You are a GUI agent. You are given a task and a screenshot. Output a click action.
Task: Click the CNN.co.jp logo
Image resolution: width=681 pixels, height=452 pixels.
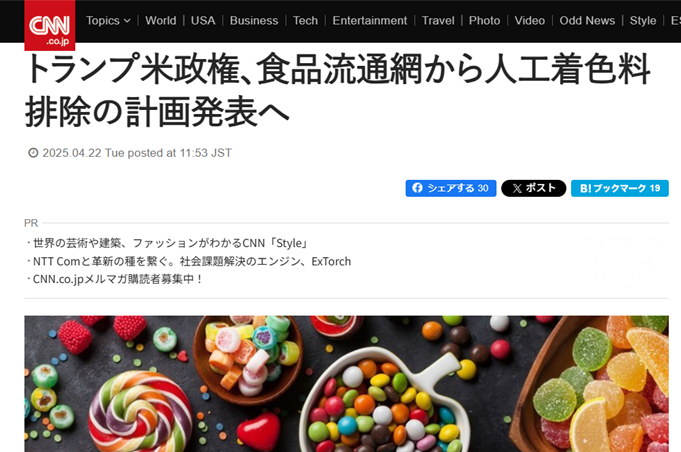pos(50,25)
